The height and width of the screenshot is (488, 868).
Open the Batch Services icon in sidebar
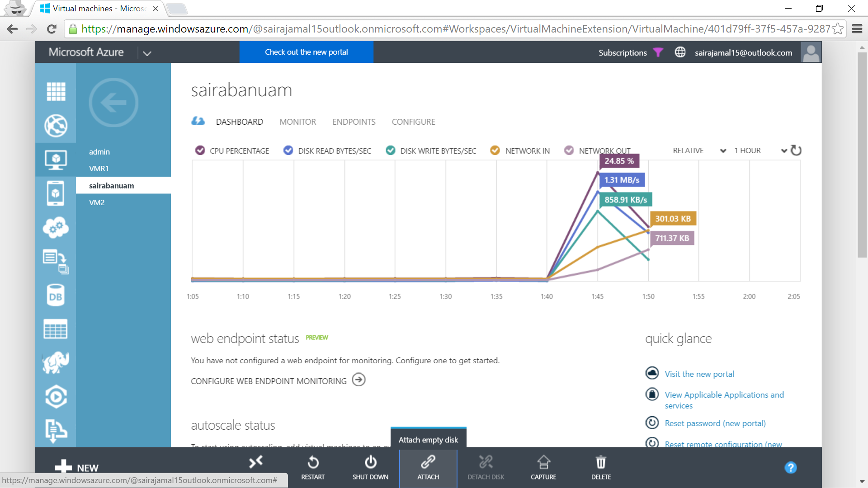coord(56,262)
